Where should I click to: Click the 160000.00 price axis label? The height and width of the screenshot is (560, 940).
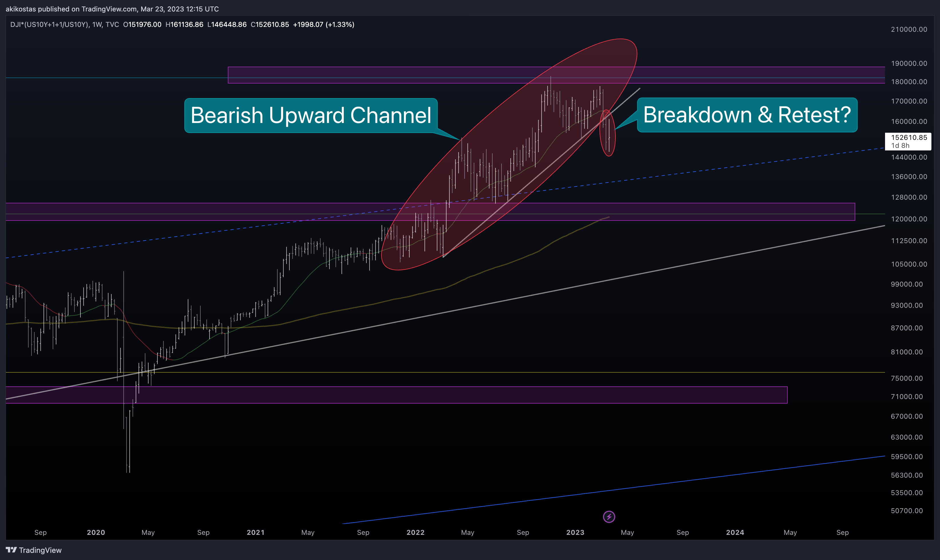point(909,122)
